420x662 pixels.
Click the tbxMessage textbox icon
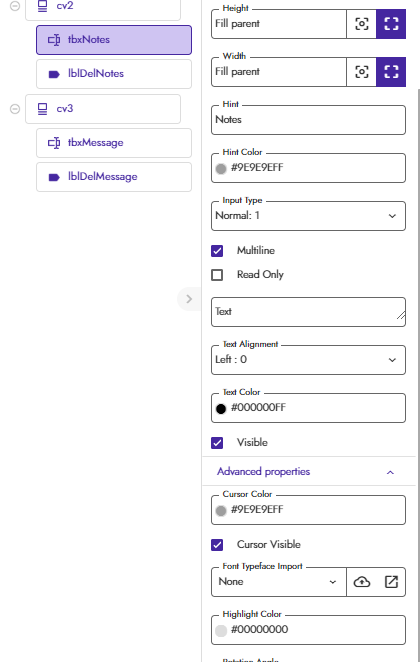pos(54,143)
